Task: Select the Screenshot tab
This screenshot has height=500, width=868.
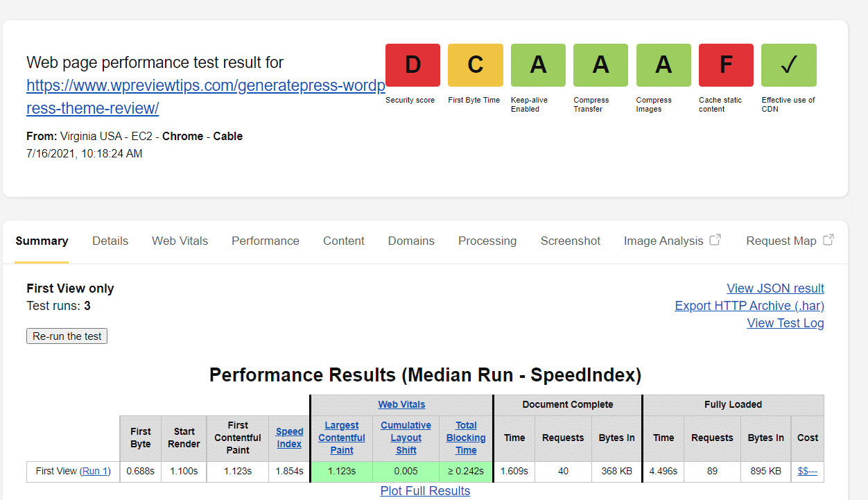Action: click(x=570, y=241)
